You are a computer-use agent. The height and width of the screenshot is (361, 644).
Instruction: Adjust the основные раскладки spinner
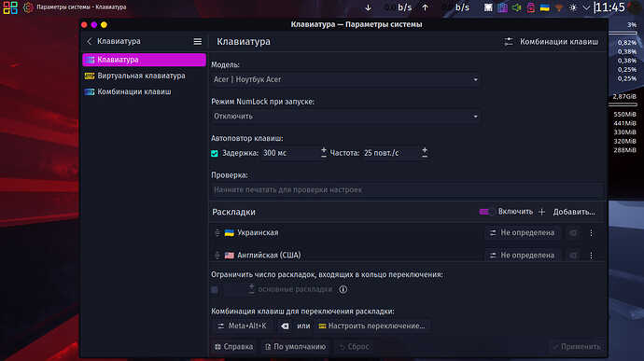(x=251, y=289)
